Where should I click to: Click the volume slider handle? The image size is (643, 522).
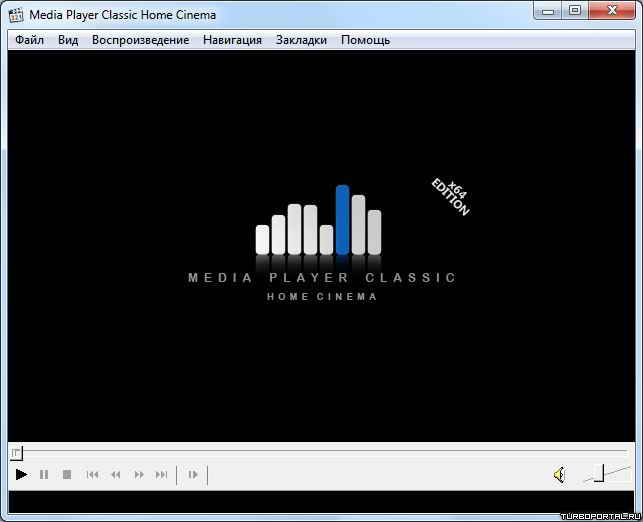(x=598, y=473)
